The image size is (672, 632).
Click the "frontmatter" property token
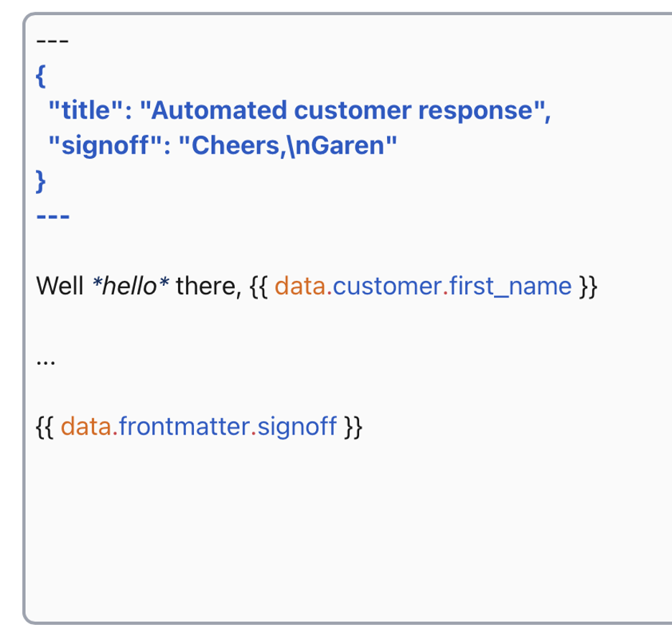click(x=185, y=426)
